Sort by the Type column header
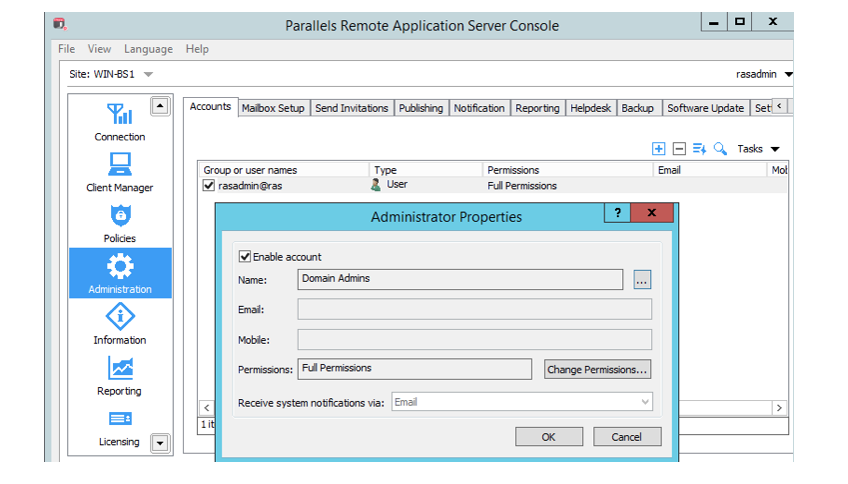 click(426, 170)
